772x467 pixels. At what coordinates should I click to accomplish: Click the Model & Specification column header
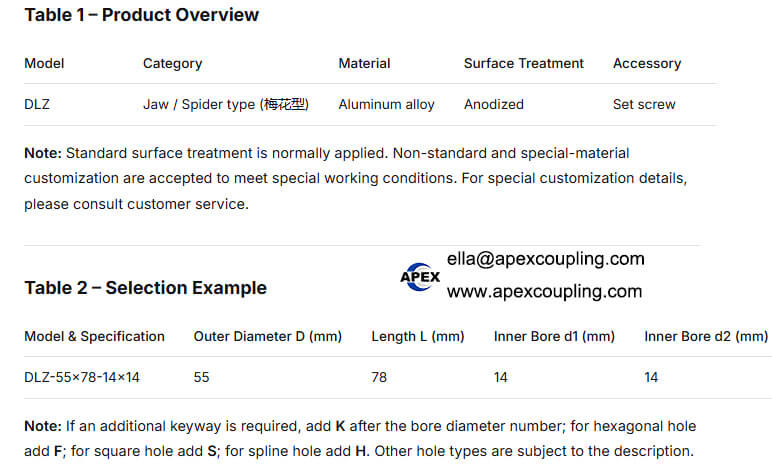pyautogui.click(x=95, y=337)
